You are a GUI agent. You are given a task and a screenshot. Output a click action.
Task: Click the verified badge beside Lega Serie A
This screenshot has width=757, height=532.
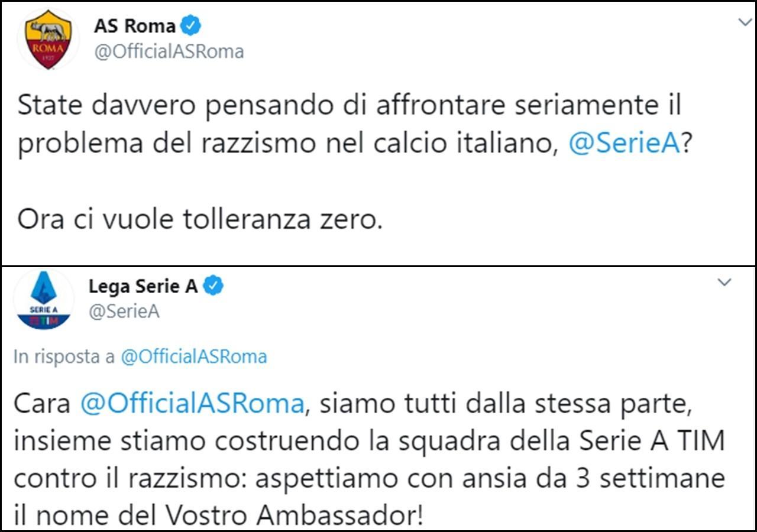213,287
